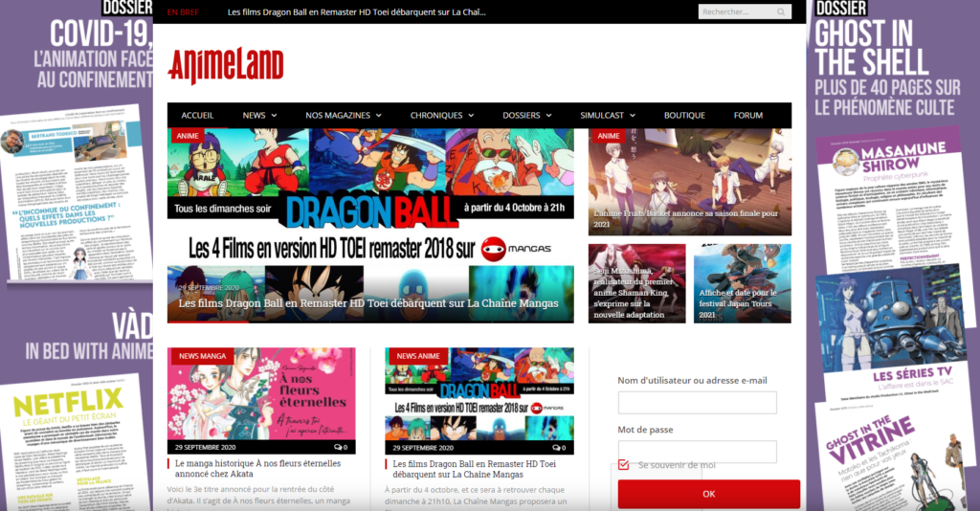This screenshot has width=980, height=511.
Task: Click the Dragon Ball news card thumbnail
Action: [x=479, y=395]
